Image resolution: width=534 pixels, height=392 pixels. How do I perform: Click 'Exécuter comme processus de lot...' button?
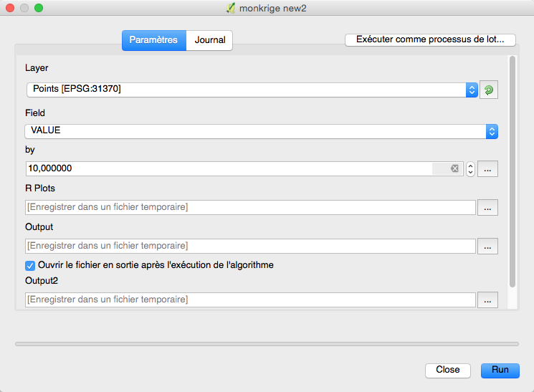430,40
